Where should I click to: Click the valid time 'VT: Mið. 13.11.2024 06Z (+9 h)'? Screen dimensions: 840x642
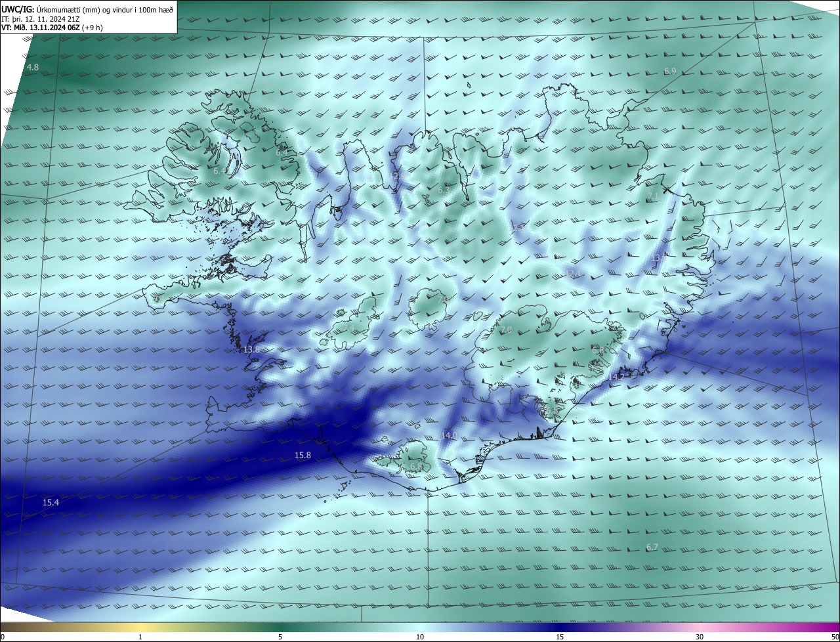[x=52, y=28]
